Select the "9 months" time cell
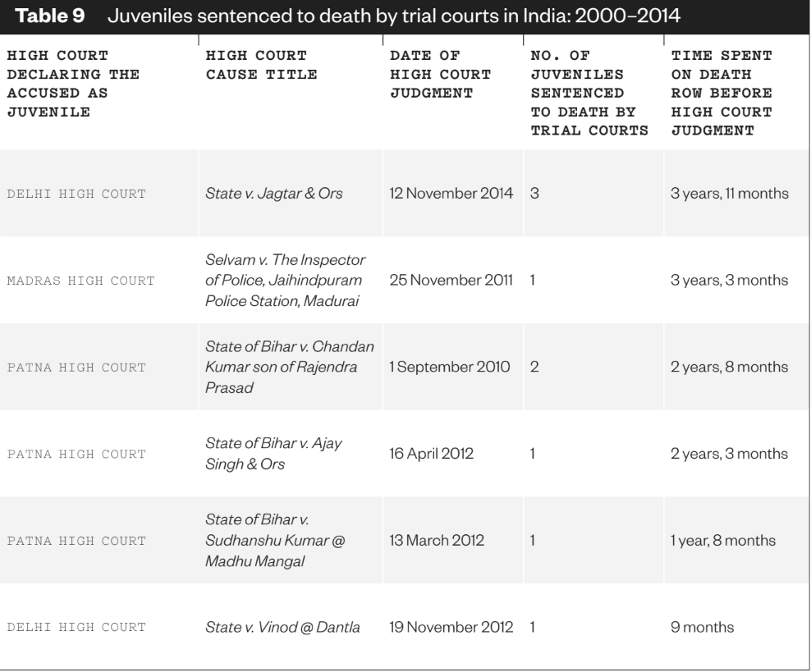This screenshot has height=672, width=811. click(702, 629)
